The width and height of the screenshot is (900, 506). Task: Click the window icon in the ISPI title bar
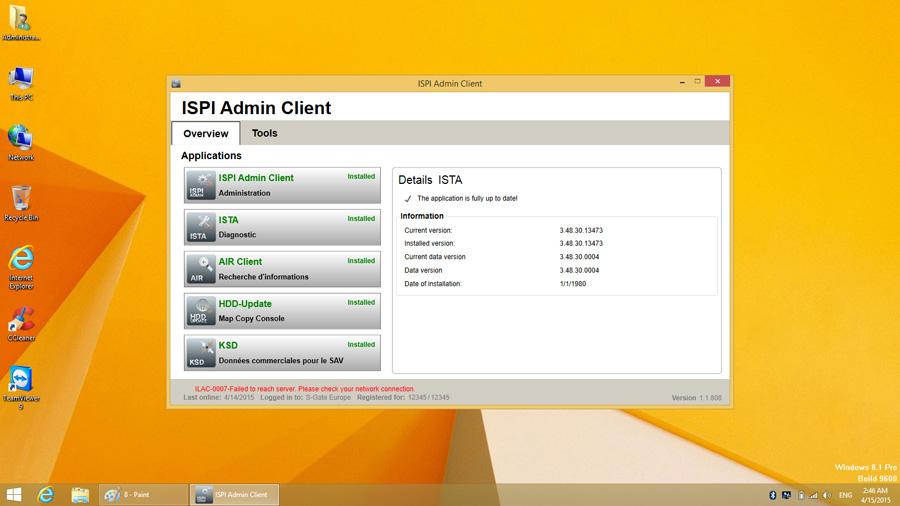176,84
